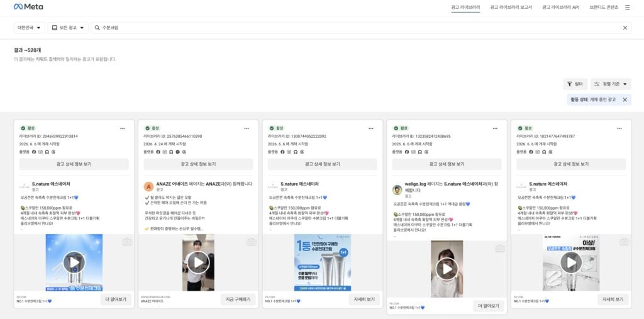
Task: Select the 광고 라이브러리 tab
Action: 465,8
